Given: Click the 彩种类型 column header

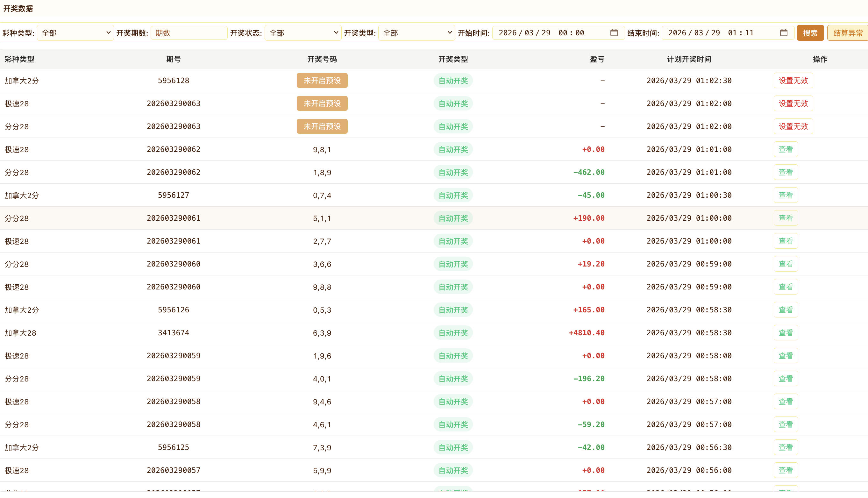Looking at the screenshot, I should [19, 59].
